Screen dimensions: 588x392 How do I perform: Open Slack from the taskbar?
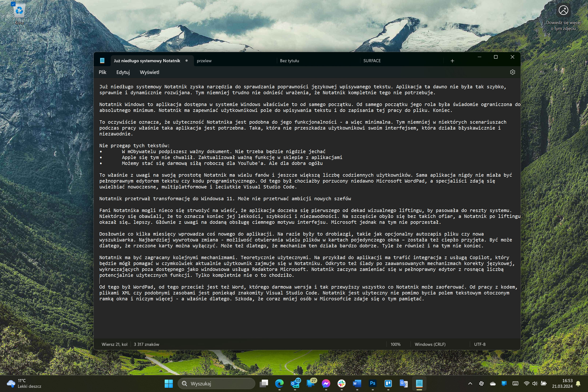coord(342,383)
